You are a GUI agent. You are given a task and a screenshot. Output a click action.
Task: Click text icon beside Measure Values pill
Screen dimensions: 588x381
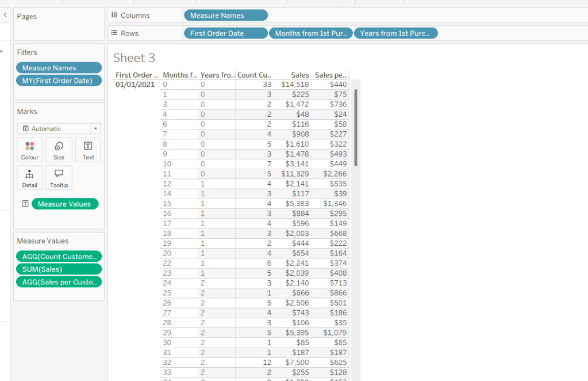click(25, 204)
